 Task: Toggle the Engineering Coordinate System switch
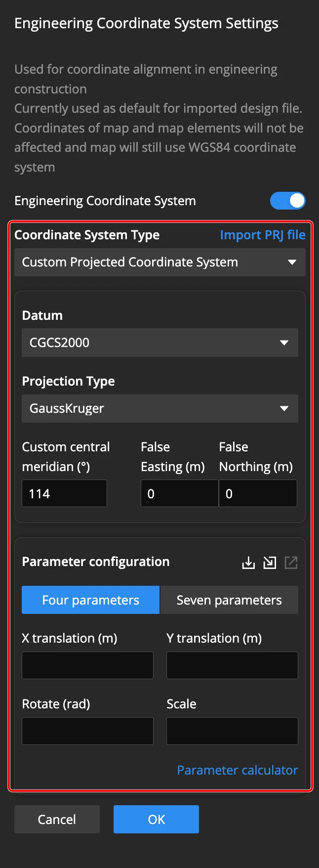(287, 201)
